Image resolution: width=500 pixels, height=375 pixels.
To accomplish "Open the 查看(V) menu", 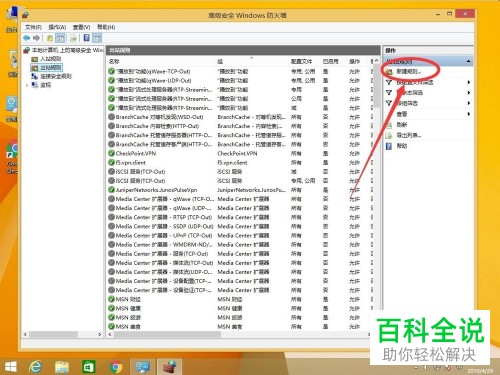I will (82, 27).
